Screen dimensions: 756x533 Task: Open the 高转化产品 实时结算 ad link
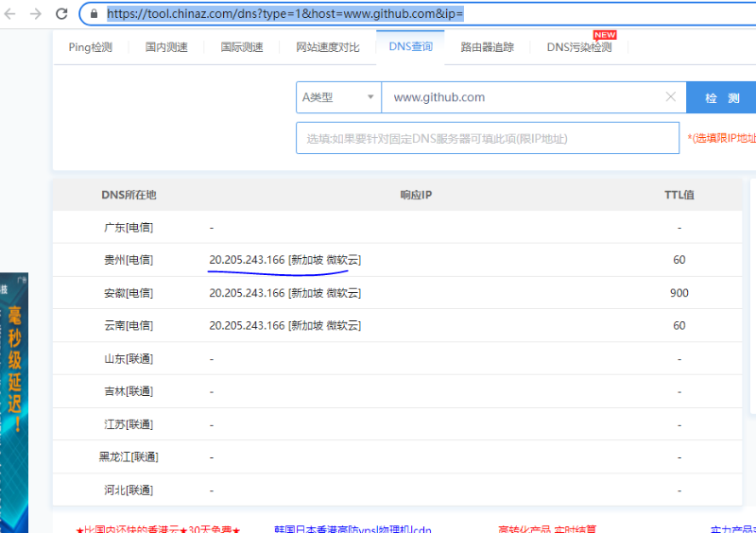[547, 529]
